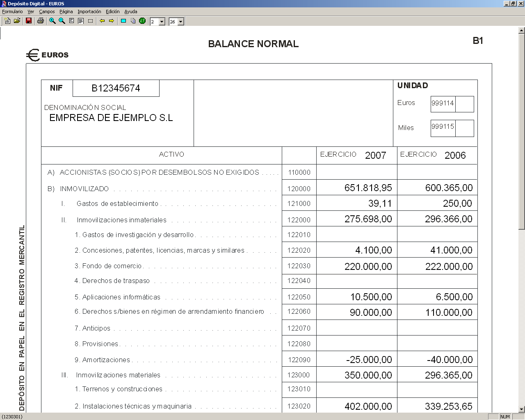Click the cyan rectangle toolbar icon
This screenshot has width=525, height=420.
click(123, 21)
